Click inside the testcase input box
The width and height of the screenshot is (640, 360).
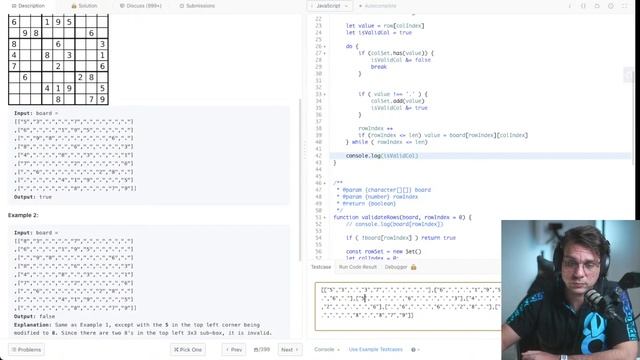pyautogui.click(x=408, y=306)
